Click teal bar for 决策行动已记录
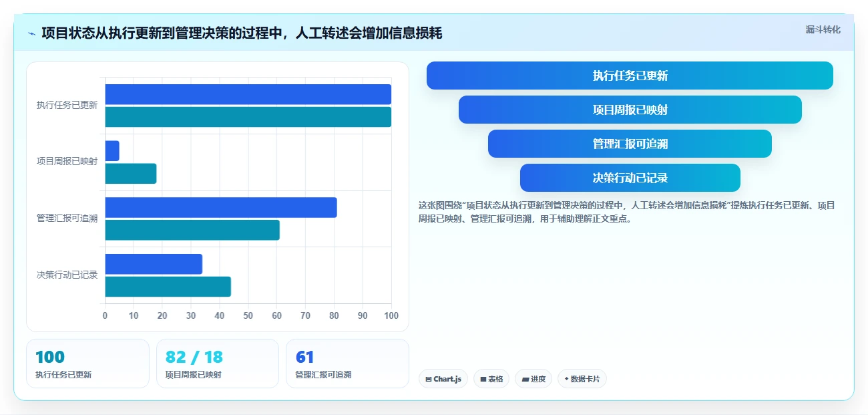This screenshot has width=868, height=415. [x=168, y=287]
